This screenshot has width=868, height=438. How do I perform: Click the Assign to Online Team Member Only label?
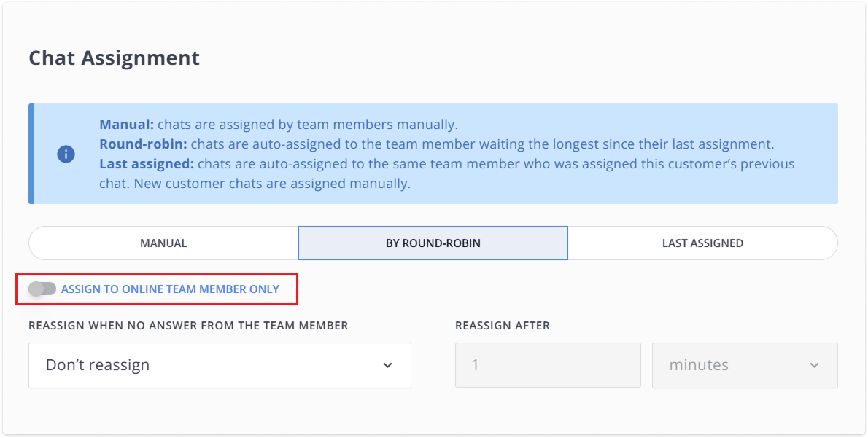171,289
